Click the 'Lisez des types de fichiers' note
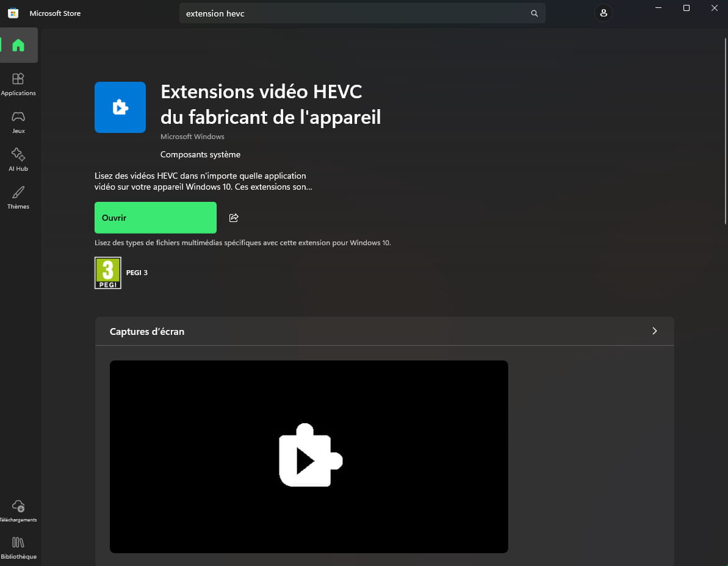Viewport: 728px width, 566px height. pyautogui.click(x=242, y=243)
